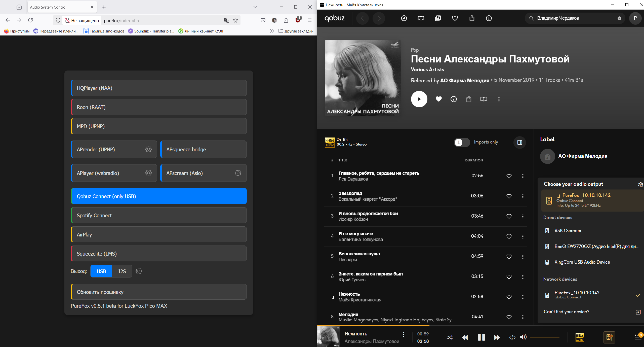Favorite track Нежность in the tracklist

[509, 297]
